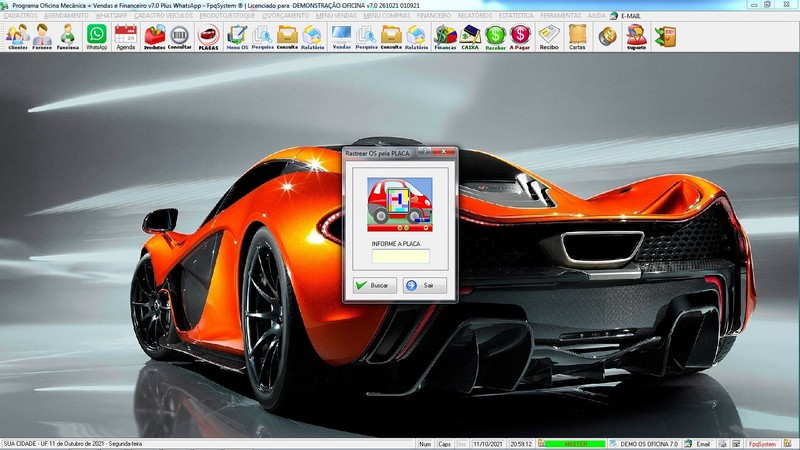Select the Cartas parchment icon
This screenshot has height=450, width=800.
(577, 37)
